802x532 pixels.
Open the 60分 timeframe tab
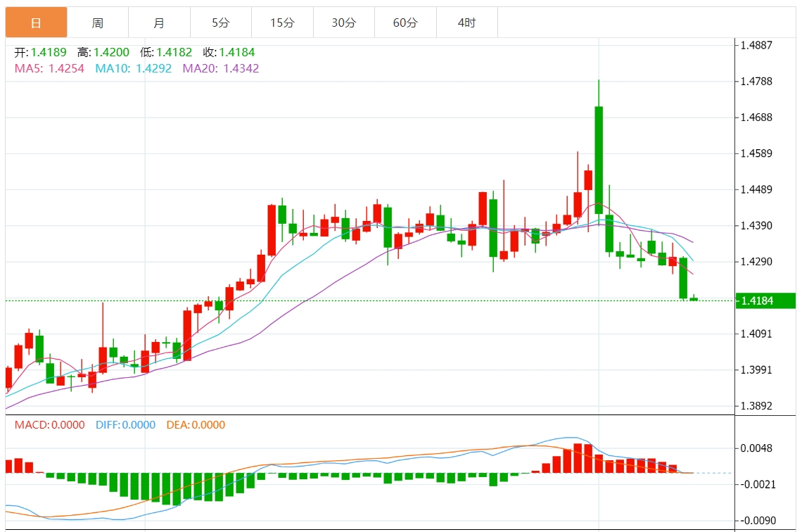406,23
